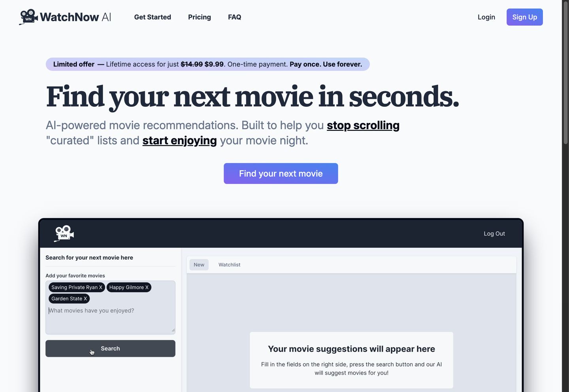
Task: Open the FAQ nav link
Action: pyautogui.click(x=235, y=17)
